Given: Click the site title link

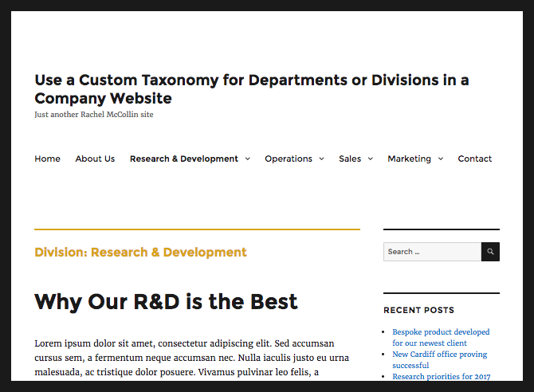Looking at the screenshot, I should pyautogui.click(x=252, y=89).
